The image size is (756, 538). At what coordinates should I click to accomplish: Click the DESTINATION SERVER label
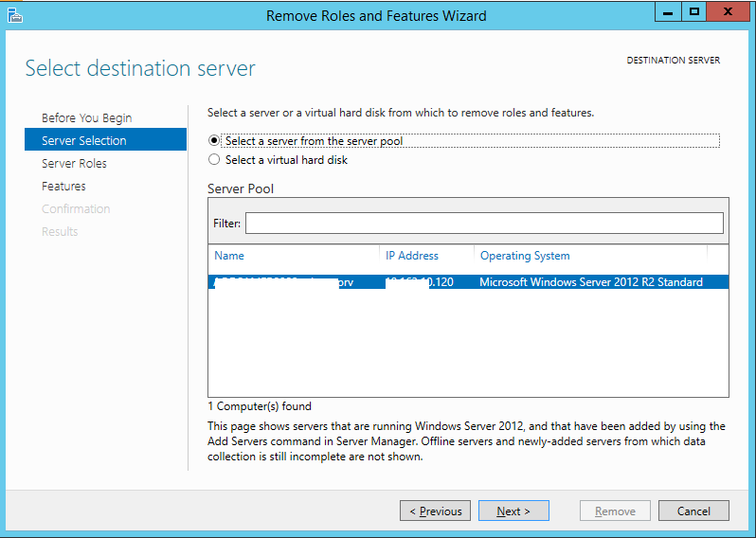pyautogui.click(x=673, y=61)
